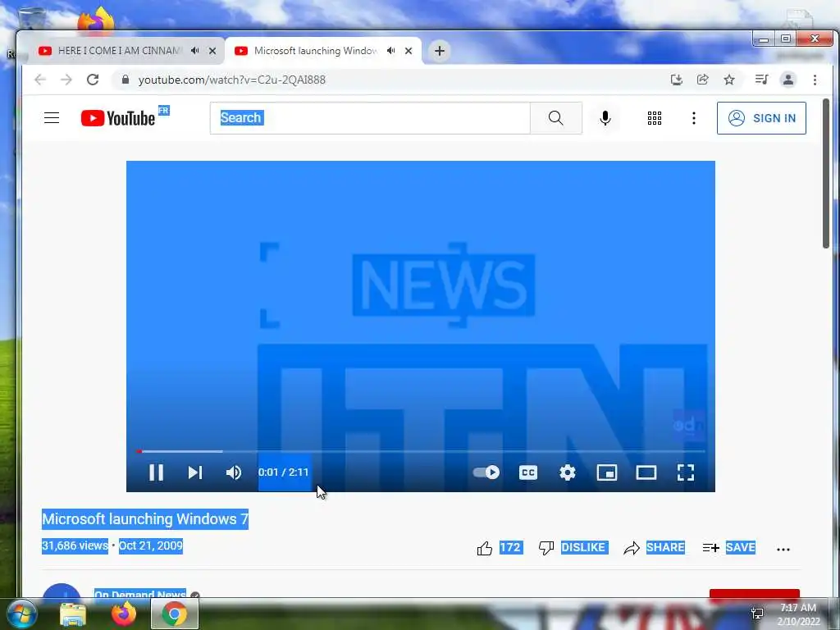Open Windows Explorer from the taskbar

click(73, 614)
